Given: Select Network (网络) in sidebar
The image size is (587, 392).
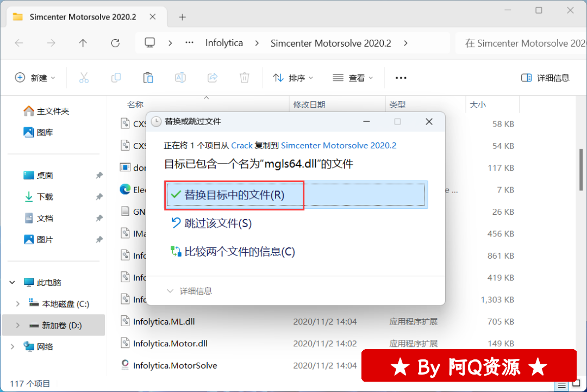Looking at the screenshot, I should 39,346.
